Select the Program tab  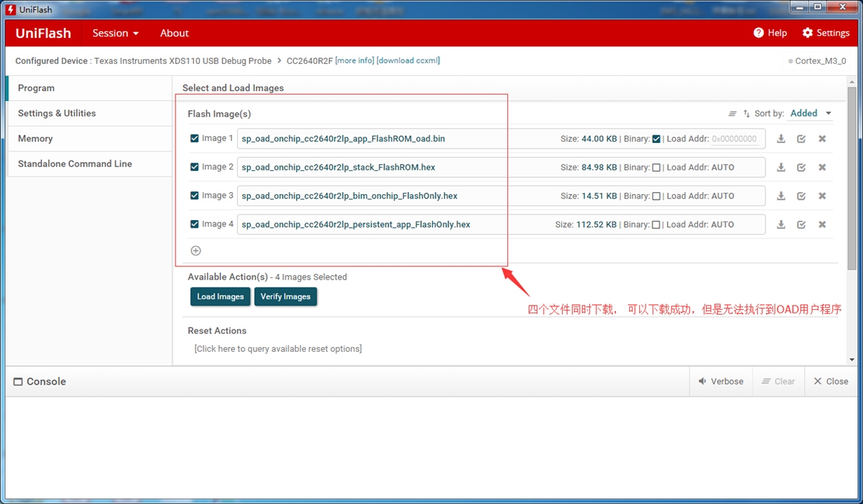pyautogui.click(x=88, y=88)
